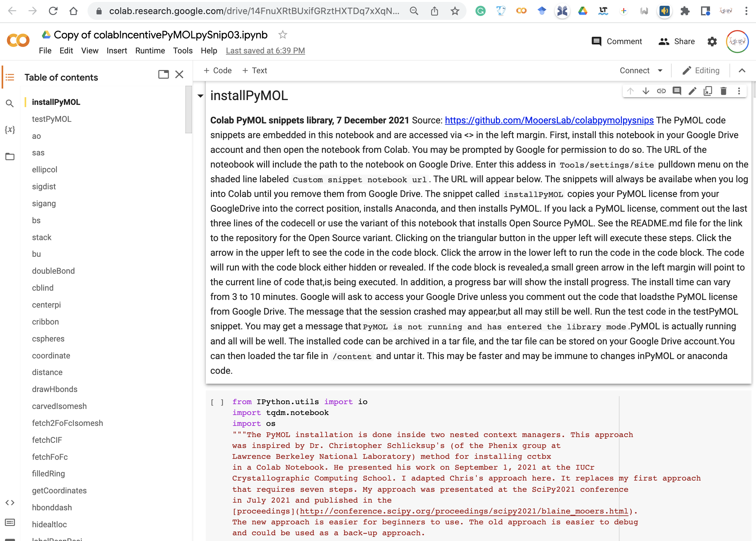Open the Code snippets icon
The height and width of the screenshot is (541, 756).
click(x=10, y=503)
